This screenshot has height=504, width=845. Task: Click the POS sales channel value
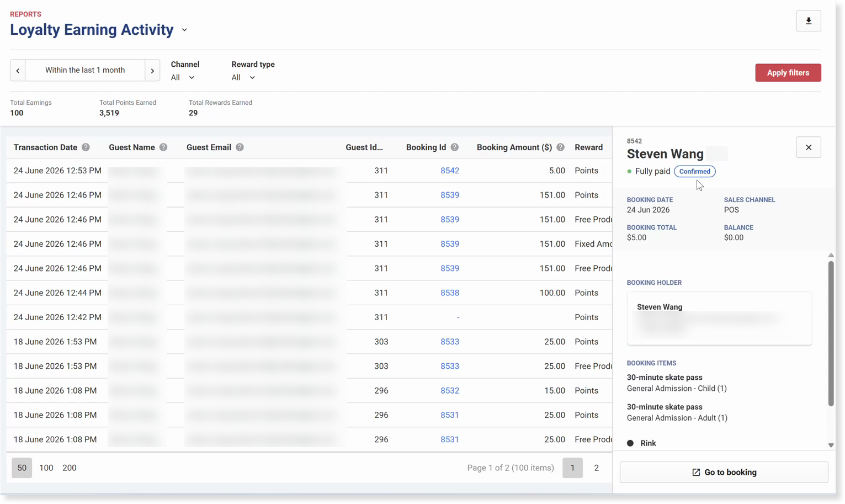click(x=731, y=210)
